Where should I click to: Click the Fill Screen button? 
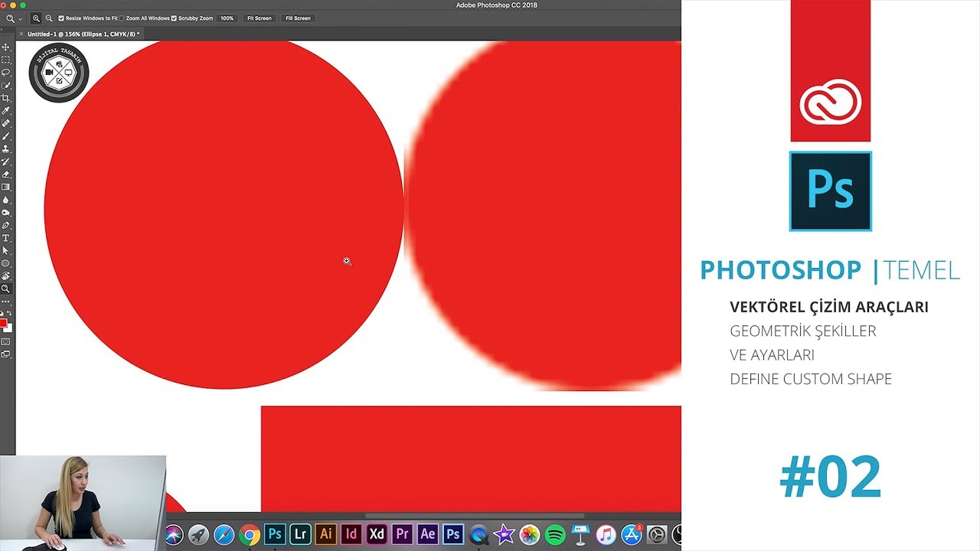[298, 18]
